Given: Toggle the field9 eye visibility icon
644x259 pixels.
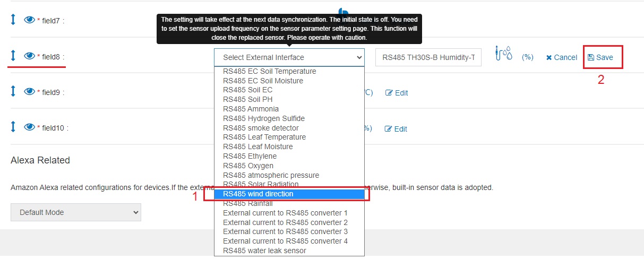Looking at the screenshot, I should tap(29, 91).
